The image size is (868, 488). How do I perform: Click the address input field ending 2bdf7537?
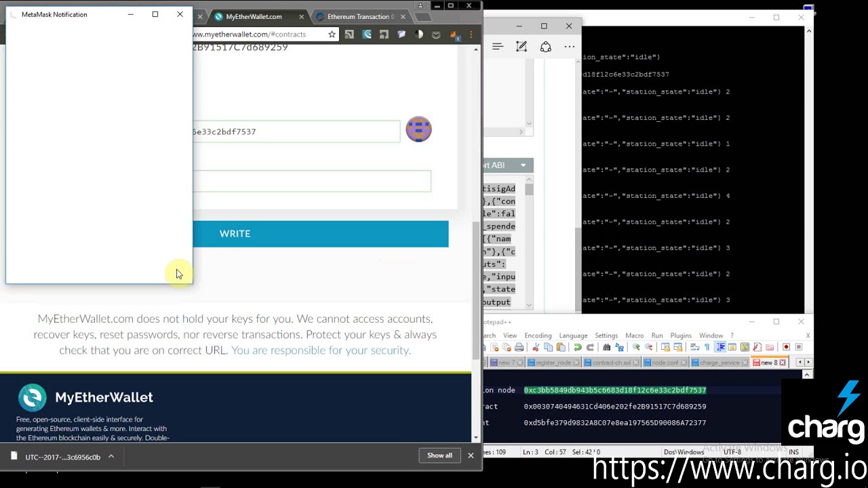tap(296, 131)
